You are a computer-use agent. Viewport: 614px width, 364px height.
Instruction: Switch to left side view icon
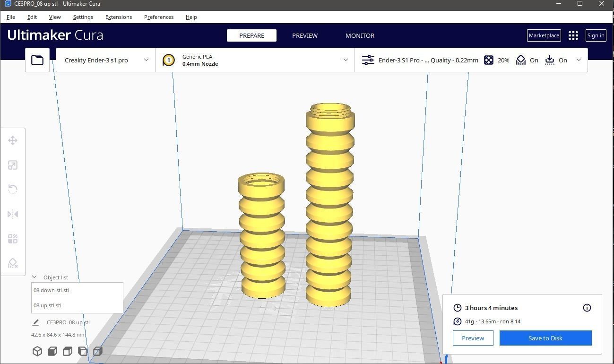83,351
